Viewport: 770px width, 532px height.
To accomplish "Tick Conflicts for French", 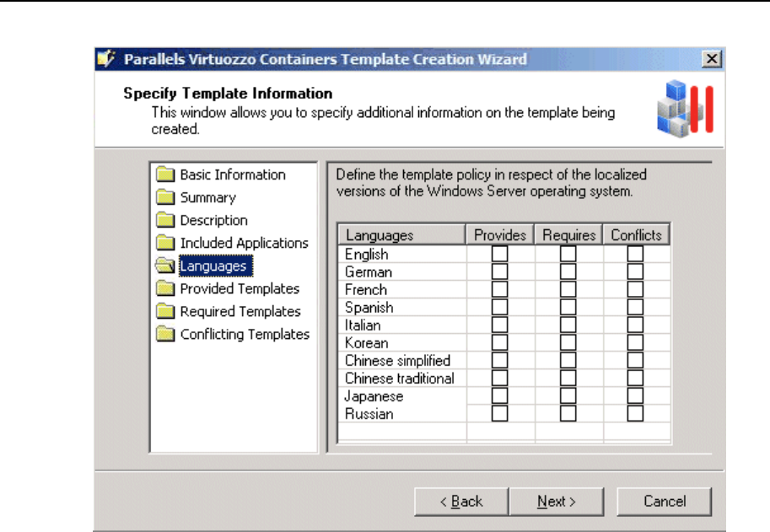I will [x=635, y=289].
